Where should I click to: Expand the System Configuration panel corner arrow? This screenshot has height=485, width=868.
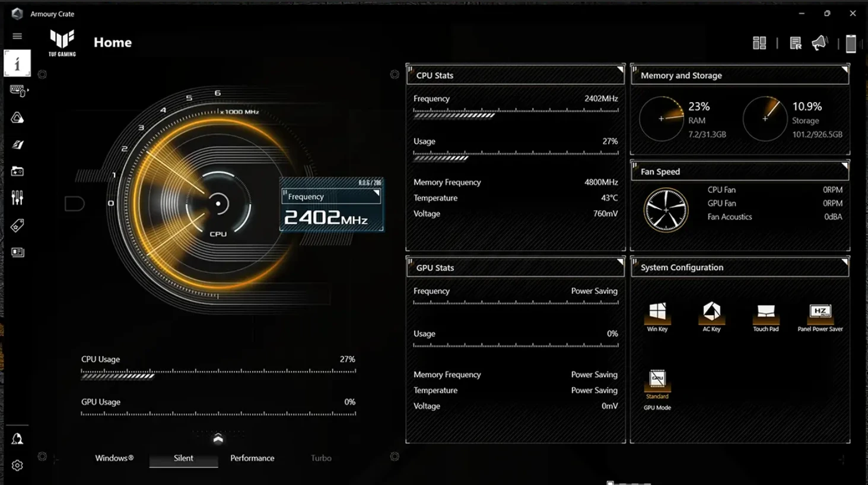(844, 262)
